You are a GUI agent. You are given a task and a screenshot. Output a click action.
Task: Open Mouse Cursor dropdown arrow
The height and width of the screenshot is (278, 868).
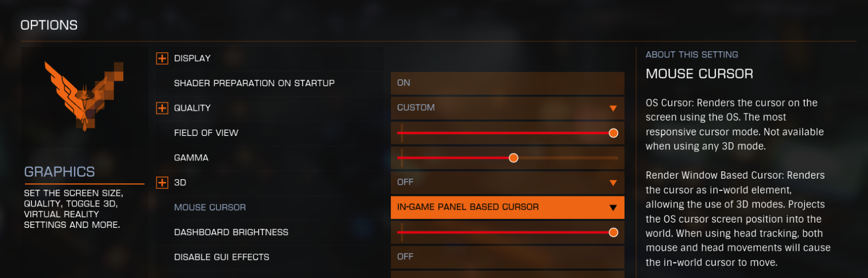pos(613,207)
